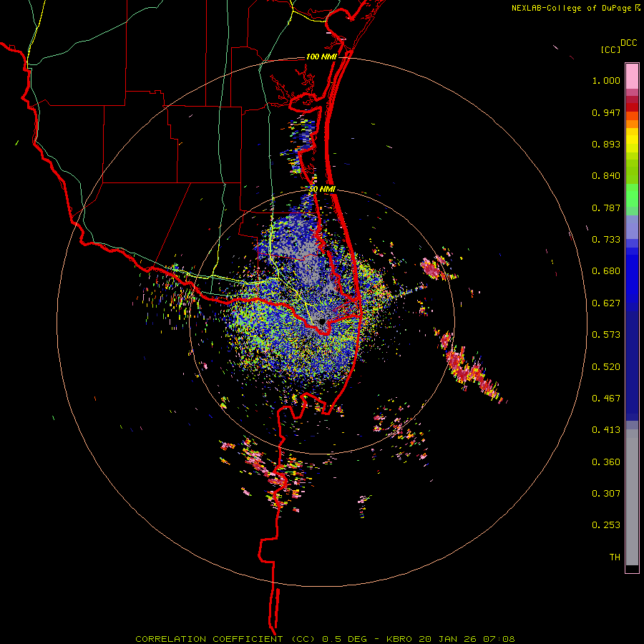Click the 50 NMI range ring label
Screen dimensions: 644x644
pos(322,190)
